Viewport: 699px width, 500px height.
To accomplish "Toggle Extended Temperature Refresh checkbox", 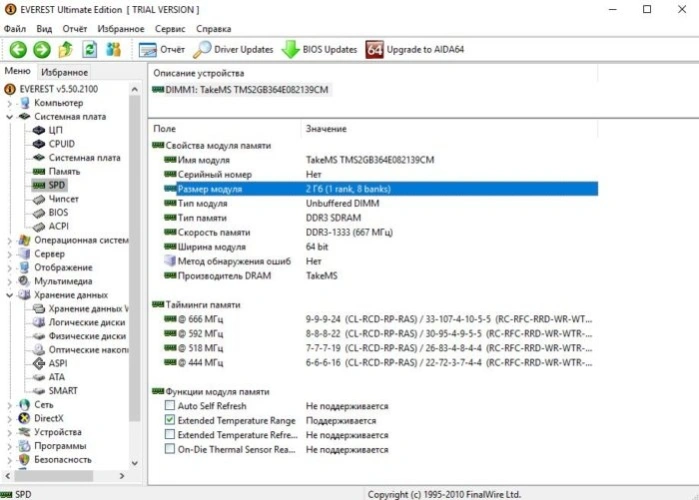I will point(170,434).
